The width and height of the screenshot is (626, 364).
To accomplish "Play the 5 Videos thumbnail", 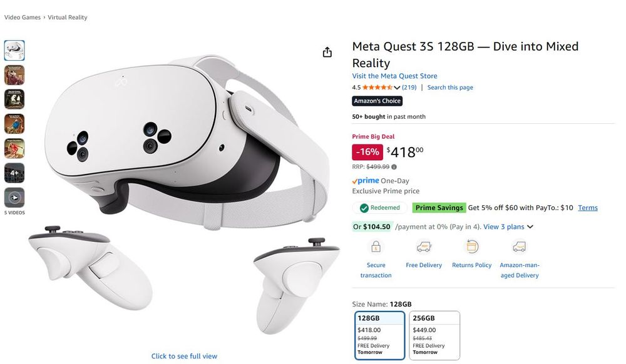I will point(14,198).
